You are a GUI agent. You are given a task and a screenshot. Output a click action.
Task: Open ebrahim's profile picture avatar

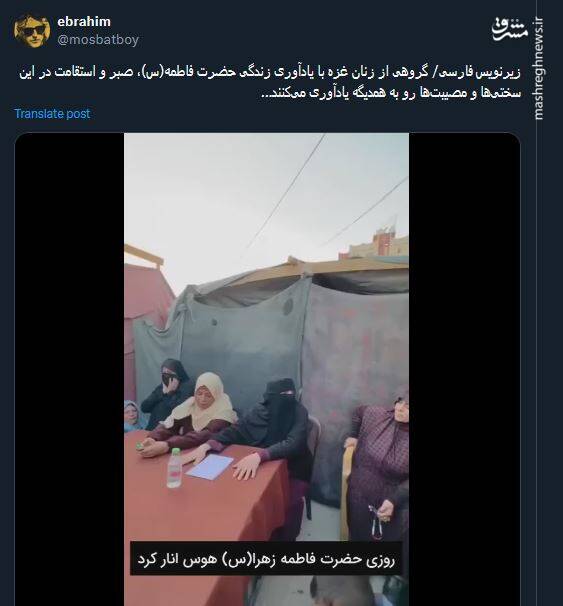point(32,31)
